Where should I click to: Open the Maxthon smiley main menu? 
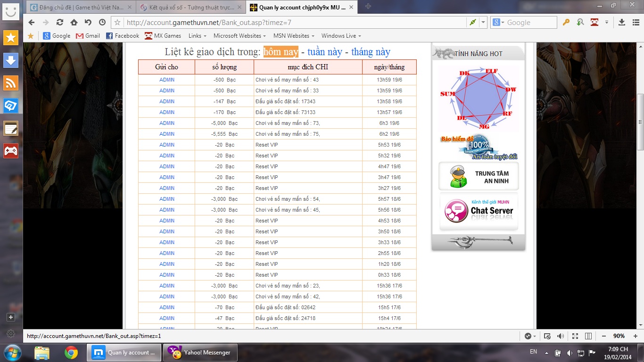click(x=11, y=11)
